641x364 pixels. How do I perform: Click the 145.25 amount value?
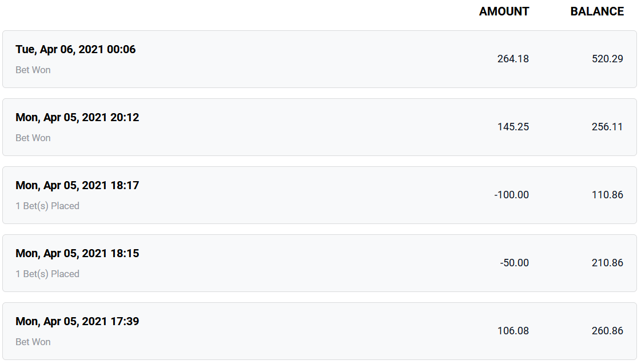click(513, 127)
